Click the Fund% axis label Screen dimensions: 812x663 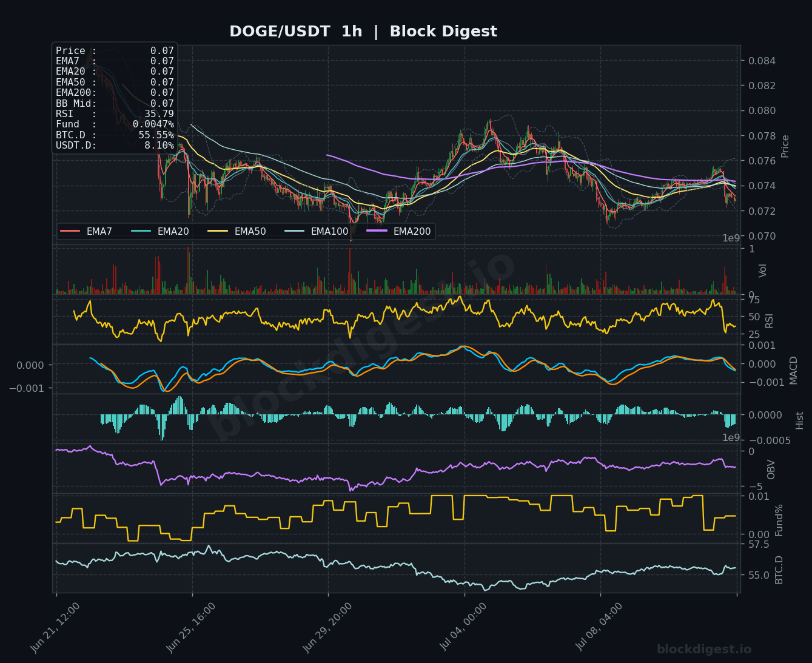779,520
